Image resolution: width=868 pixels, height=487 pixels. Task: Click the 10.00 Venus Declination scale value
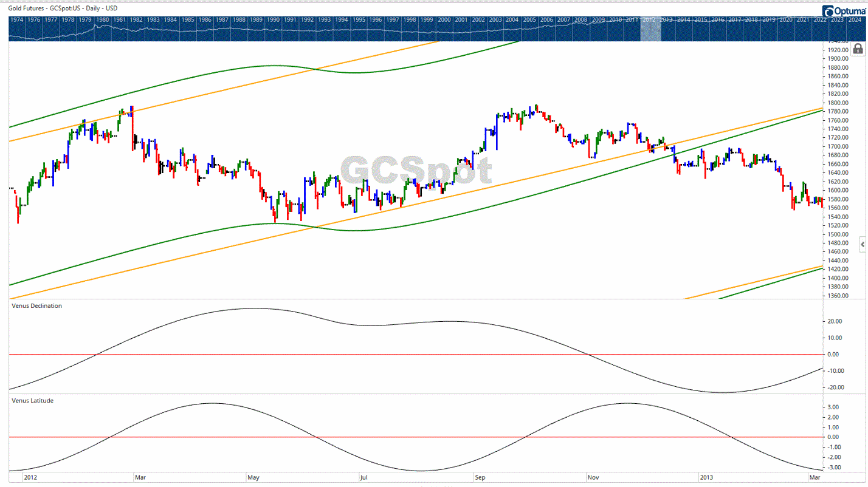click(834, 338)
